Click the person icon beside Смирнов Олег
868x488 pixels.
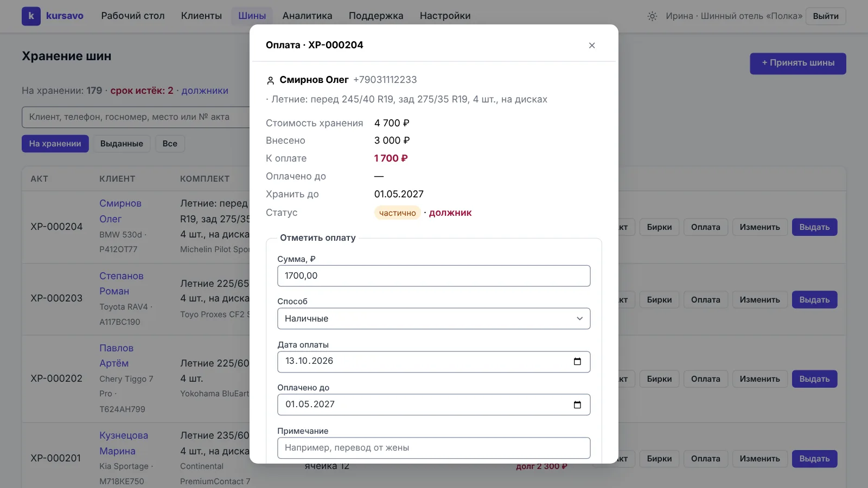click(270, 81)
